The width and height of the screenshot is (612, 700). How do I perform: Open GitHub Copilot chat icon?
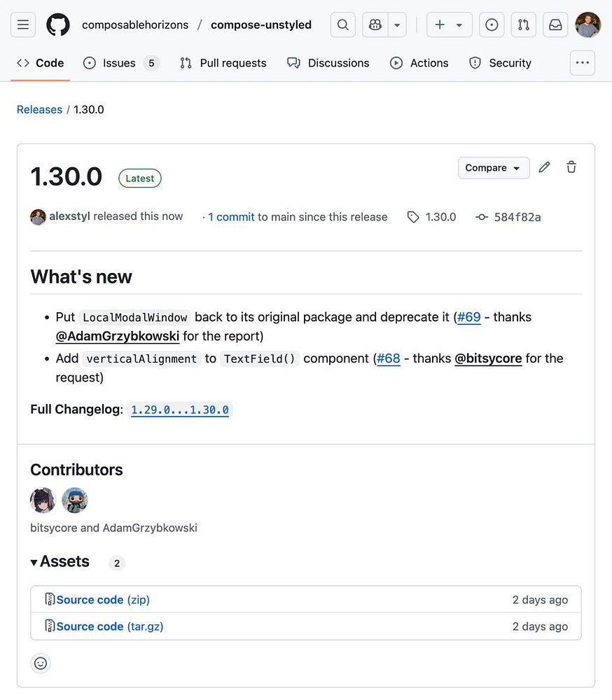pyautogui.click(x=375, y=25)
